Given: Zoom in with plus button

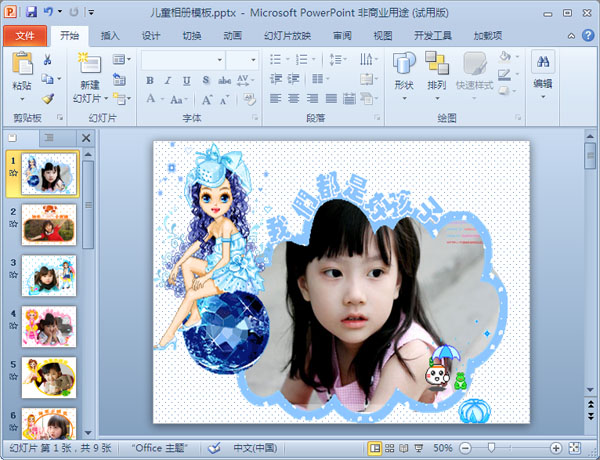Looking at the screenshot, I should click(556, 448).
